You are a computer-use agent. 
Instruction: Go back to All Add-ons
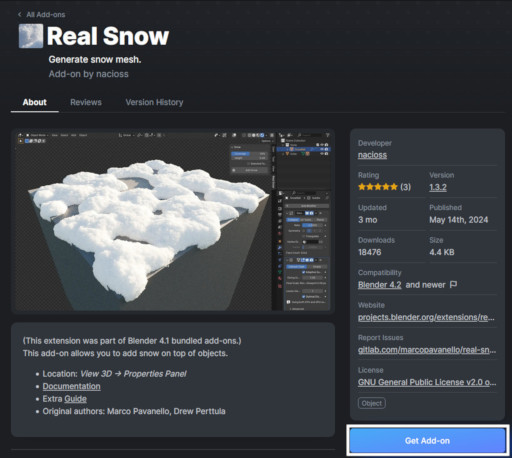(x=46, y=15)
